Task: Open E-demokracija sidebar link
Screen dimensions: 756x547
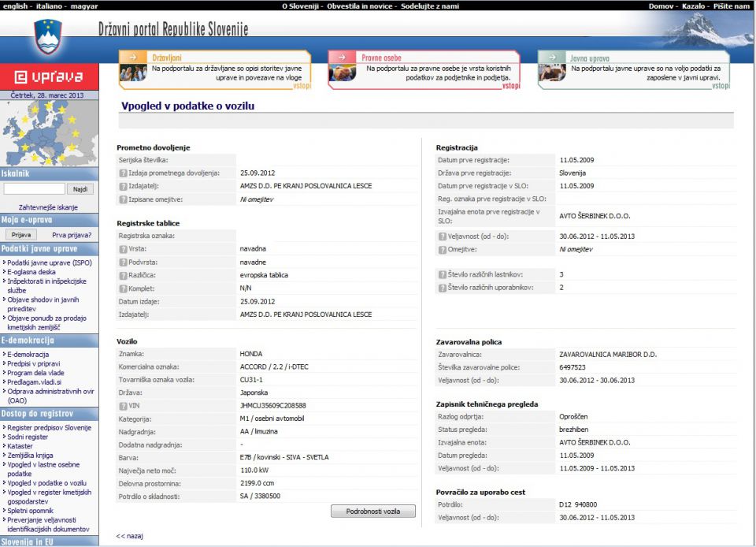Action: point(28,355)
